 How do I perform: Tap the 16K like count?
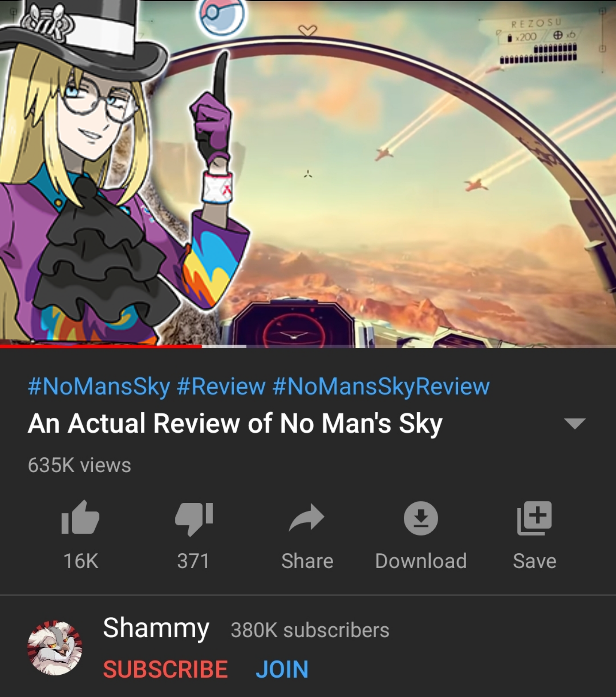81,561
